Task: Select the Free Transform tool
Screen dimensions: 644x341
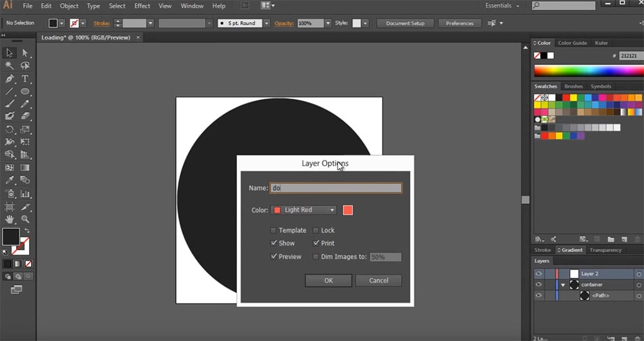Action: click(25, 142)
